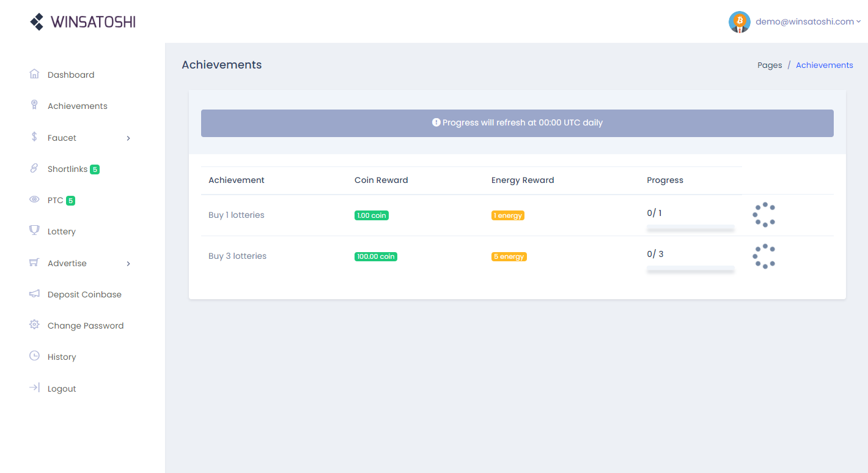Click the Achievements page heading
The height and width of the screenshot is (473, 868).
pyautogui.click(x=221, y=65)
